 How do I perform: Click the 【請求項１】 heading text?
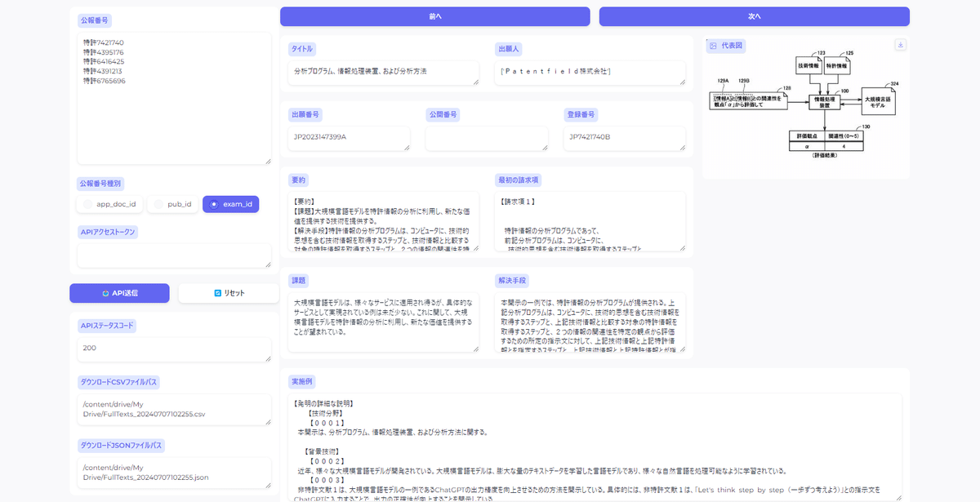tap(519, 202)
